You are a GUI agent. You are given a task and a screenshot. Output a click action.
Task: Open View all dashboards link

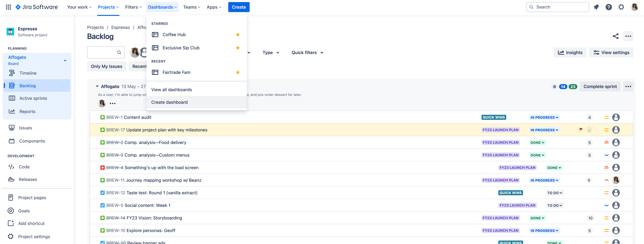[x=171, y=89]
